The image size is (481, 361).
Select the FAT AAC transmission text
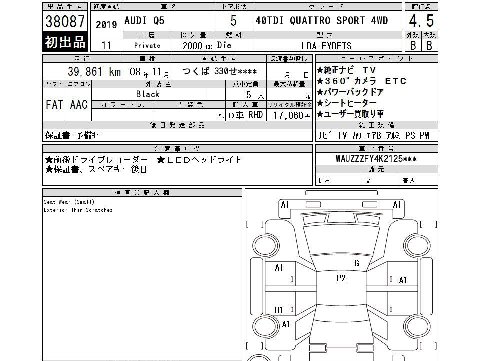66,105
